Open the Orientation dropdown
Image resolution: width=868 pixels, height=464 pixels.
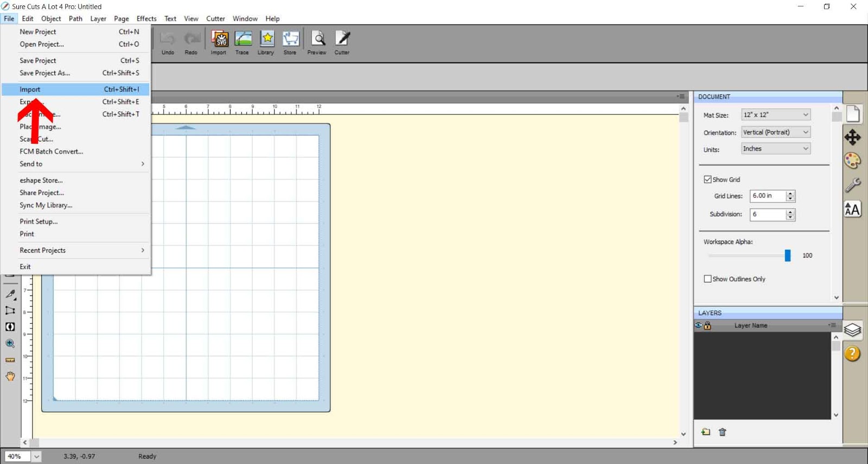point(776,132)
